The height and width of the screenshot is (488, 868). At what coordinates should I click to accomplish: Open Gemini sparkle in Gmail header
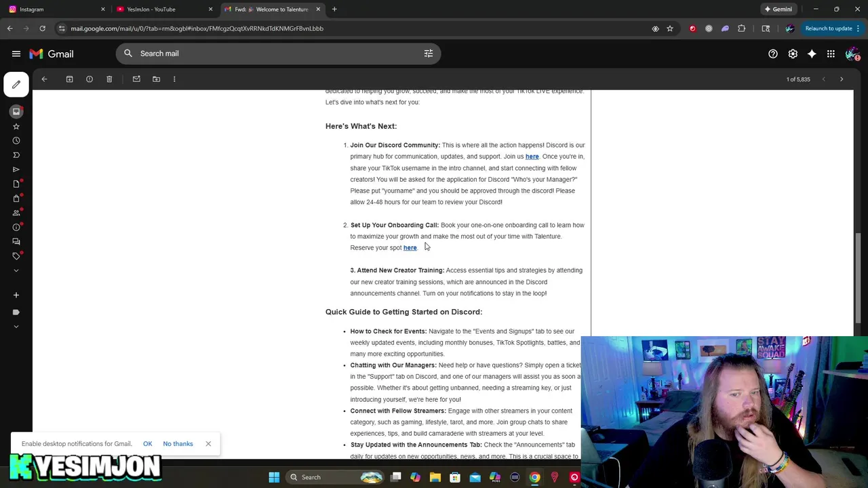tap(812, 54)
